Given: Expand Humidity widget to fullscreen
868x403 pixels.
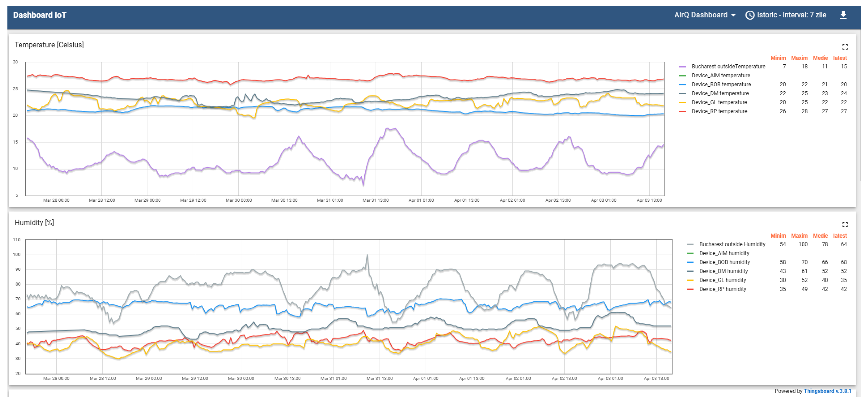Looking at the screenshot, I should (x=845, y=225).
